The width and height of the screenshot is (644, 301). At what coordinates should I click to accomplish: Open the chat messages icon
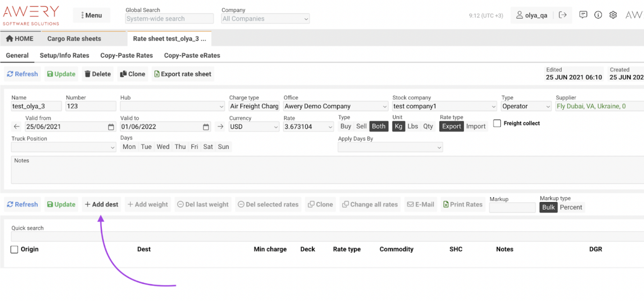pos(583,15)
